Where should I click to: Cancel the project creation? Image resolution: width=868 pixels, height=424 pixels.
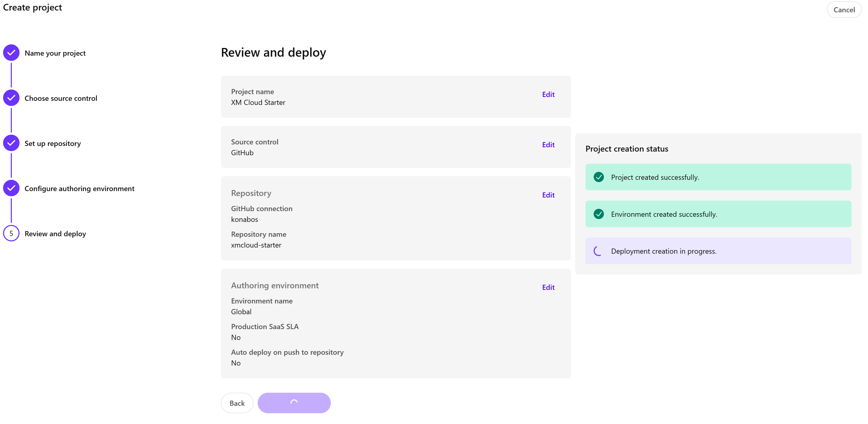[844, 9]
